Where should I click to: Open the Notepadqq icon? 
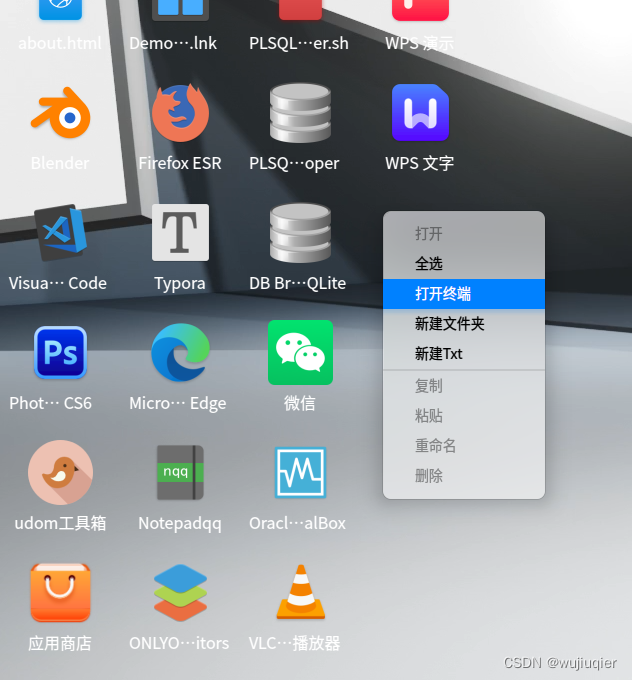180,472
